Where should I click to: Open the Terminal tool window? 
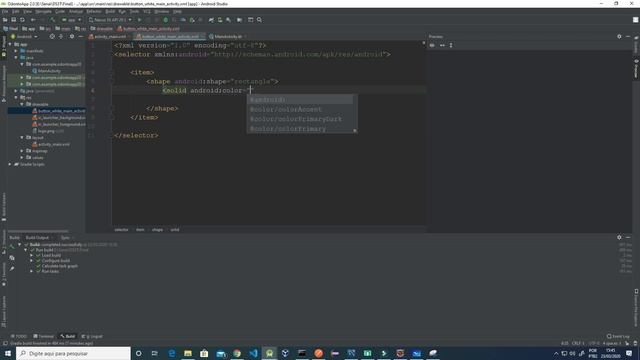pyautogui.click(x=44, y=336)
